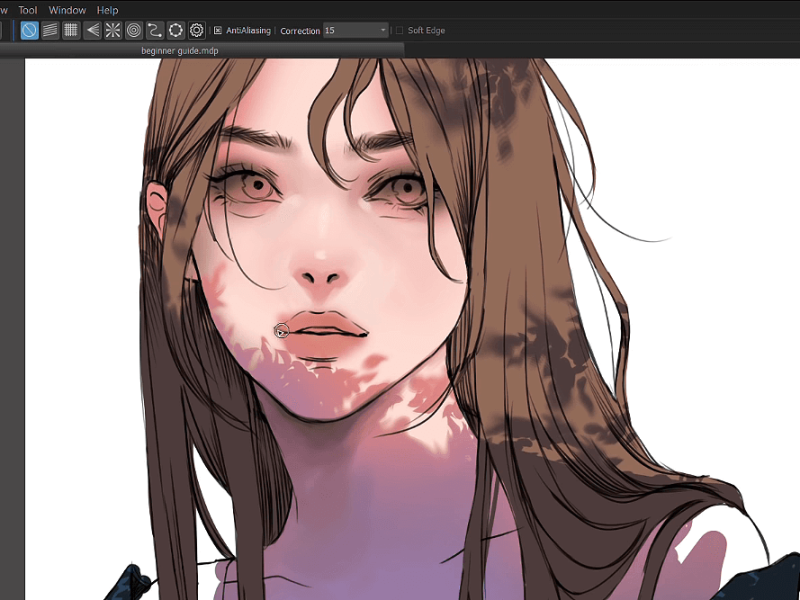Enable the Crisscross grid snap guide
The image size is (800, 600).
[71, 30]
